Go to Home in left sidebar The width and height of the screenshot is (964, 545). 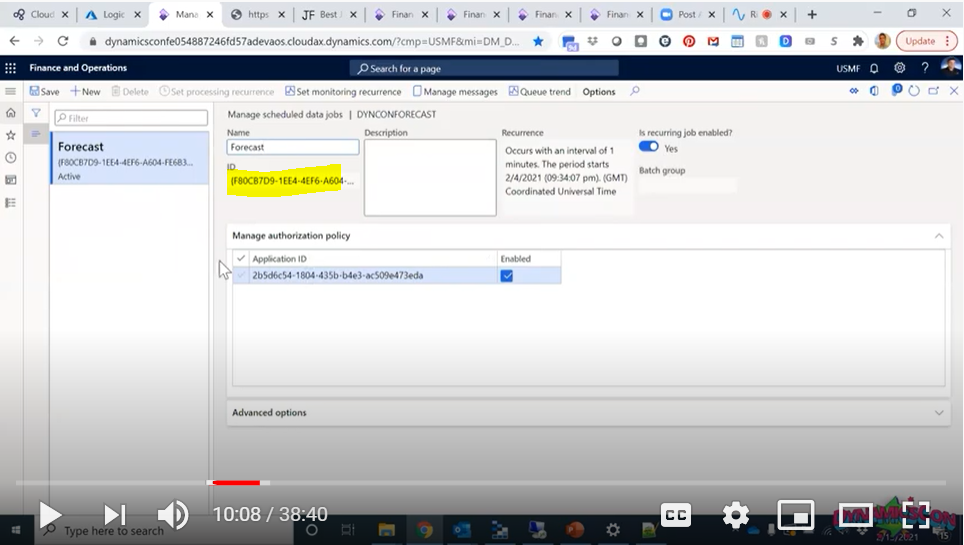10,113
